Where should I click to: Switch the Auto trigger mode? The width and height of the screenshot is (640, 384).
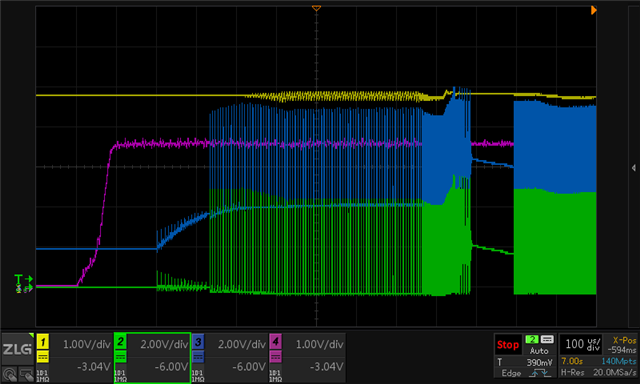539,351
